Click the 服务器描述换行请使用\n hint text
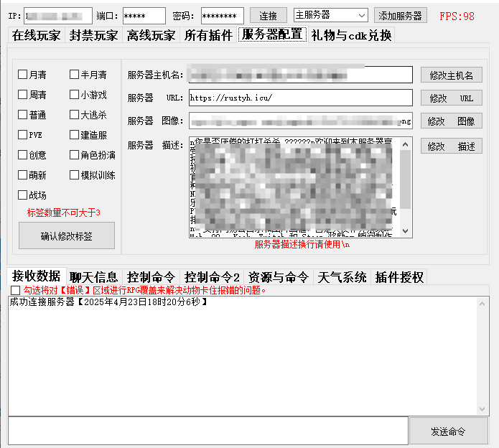This screenshot has width=499, height=448. point(302,244)
